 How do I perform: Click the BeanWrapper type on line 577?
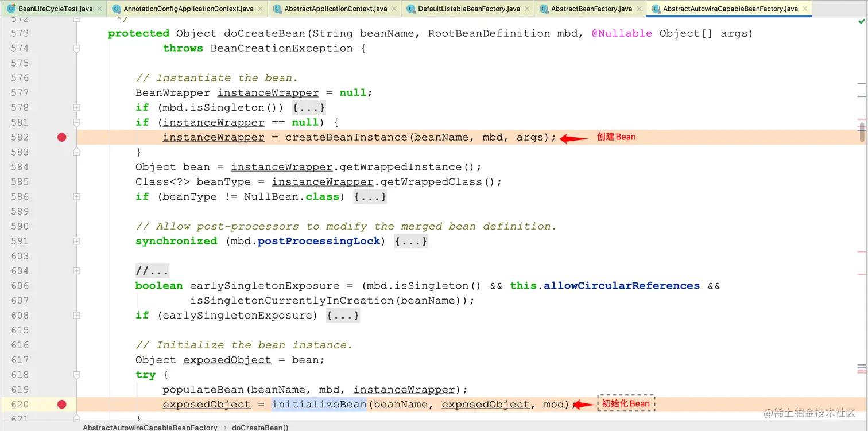pos(173,93)
